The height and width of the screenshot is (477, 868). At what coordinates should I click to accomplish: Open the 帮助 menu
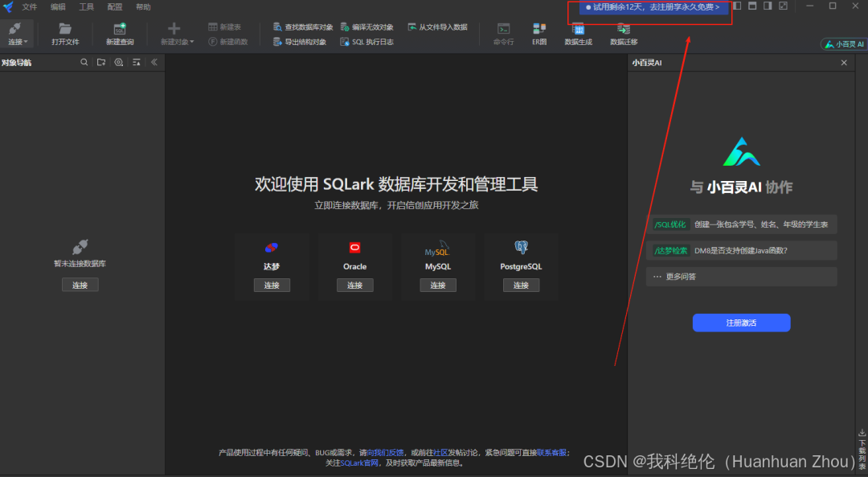143,6
